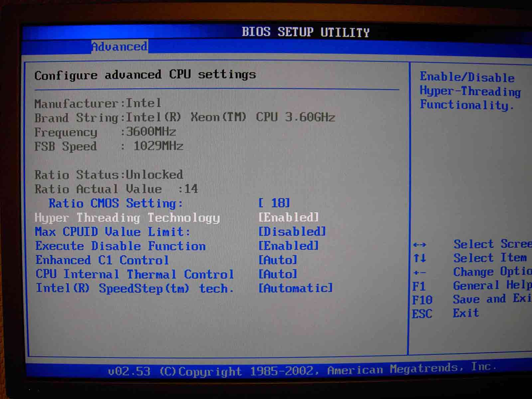Select the Hyper Threading Technology row label
This screenshot has height=399, width=532.
pos(127,218)
